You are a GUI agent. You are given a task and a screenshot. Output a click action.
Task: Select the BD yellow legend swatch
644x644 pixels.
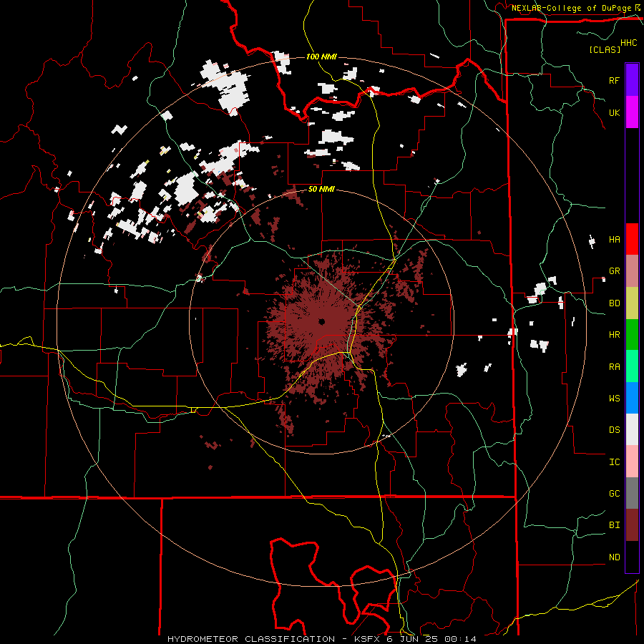[632, 303]
